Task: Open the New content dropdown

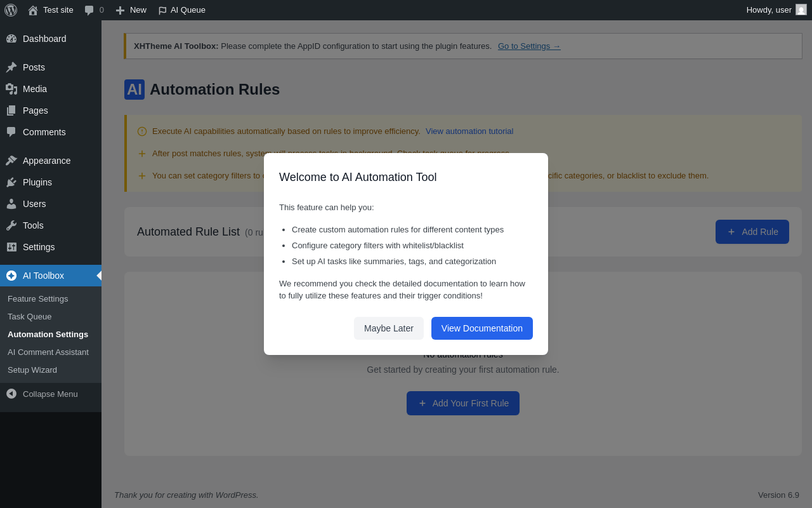Action: pyautogui.click(x=131, y=10)
